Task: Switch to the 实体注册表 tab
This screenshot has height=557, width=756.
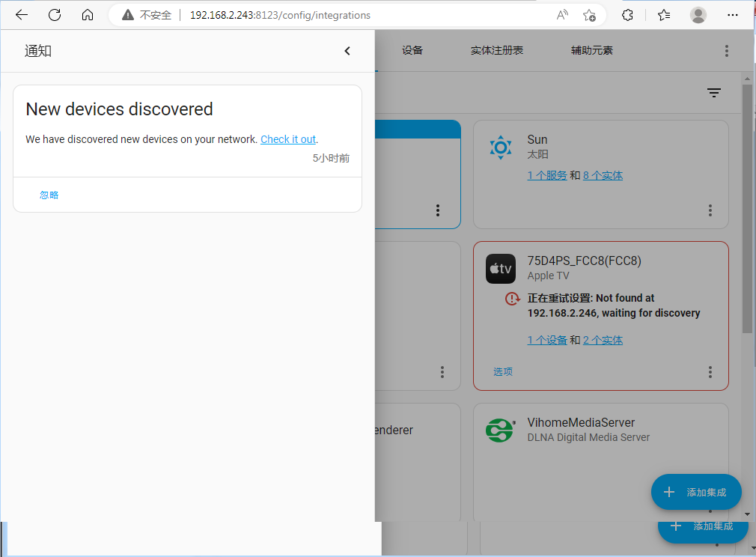Action: [496, 50]
